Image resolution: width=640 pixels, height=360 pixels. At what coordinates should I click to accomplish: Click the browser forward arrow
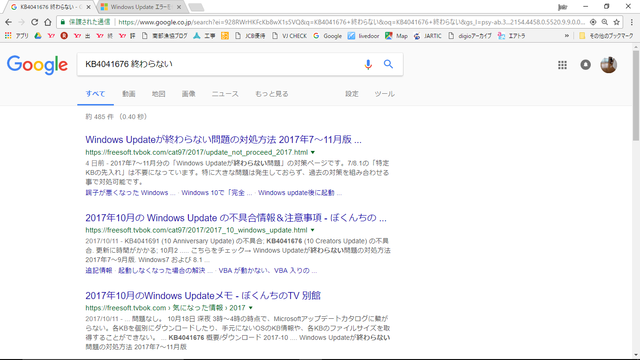(x=22, y=22)
